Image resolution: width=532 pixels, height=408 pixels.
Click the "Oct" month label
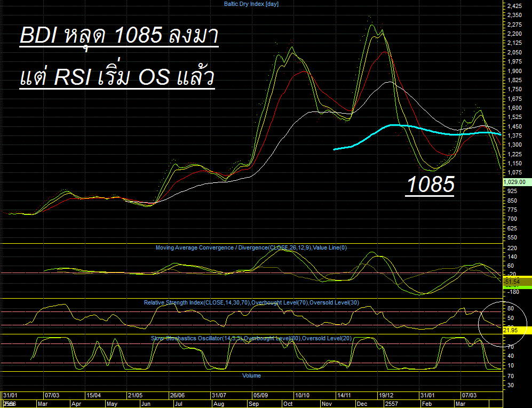[x=288, y=404]
